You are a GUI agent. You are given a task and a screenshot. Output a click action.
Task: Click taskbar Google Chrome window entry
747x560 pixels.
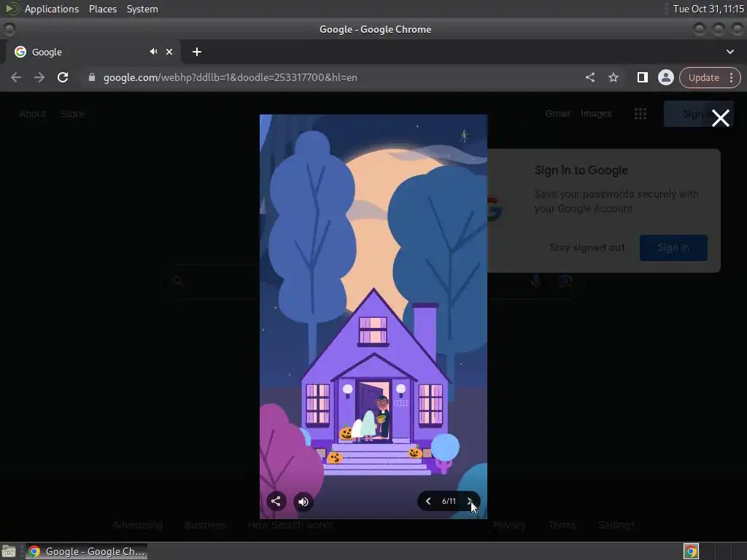pos(86,551)
